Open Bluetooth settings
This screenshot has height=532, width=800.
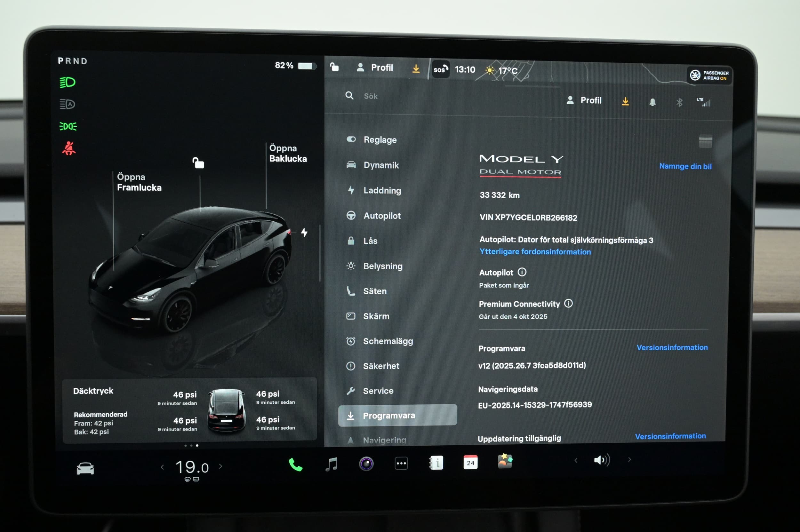679,102
